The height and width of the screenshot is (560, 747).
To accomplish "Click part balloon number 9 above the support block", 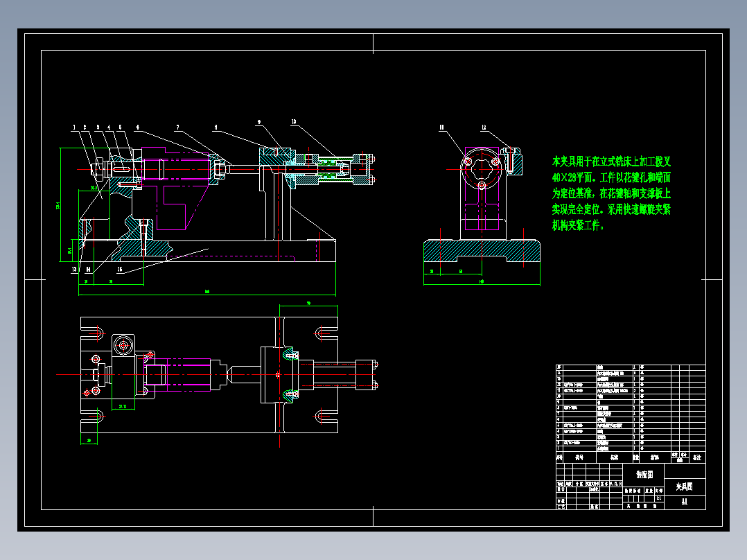I will point(259,122).
